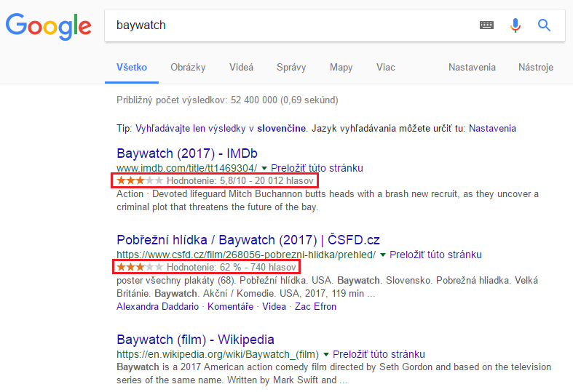Click Preložiť túto stránku for ČSFD result

click(x=435, y=255)
